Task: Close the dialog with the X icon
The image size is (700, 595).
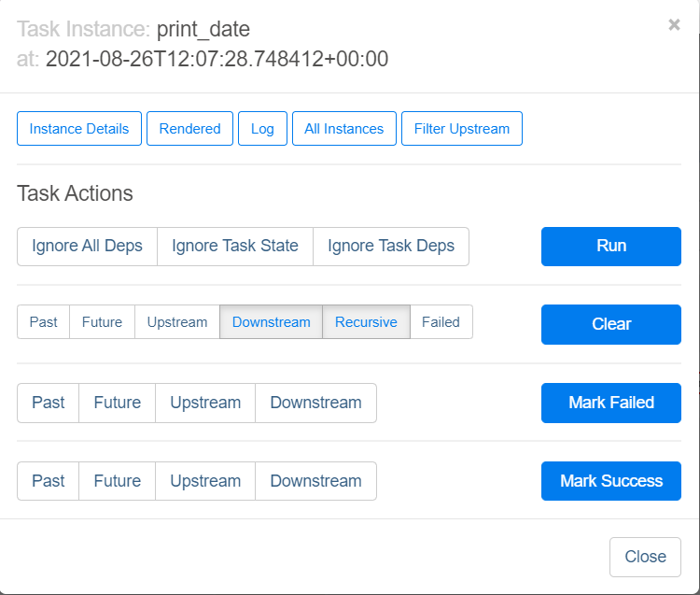Action: [674, 24]
